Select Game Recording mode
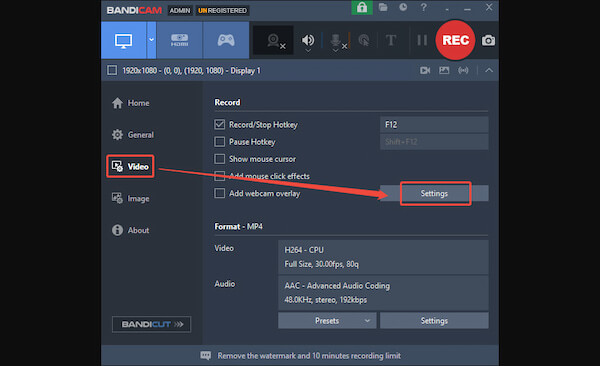This screenshot has width=600, height=366. pyautogui.click(x=226, y=40)
